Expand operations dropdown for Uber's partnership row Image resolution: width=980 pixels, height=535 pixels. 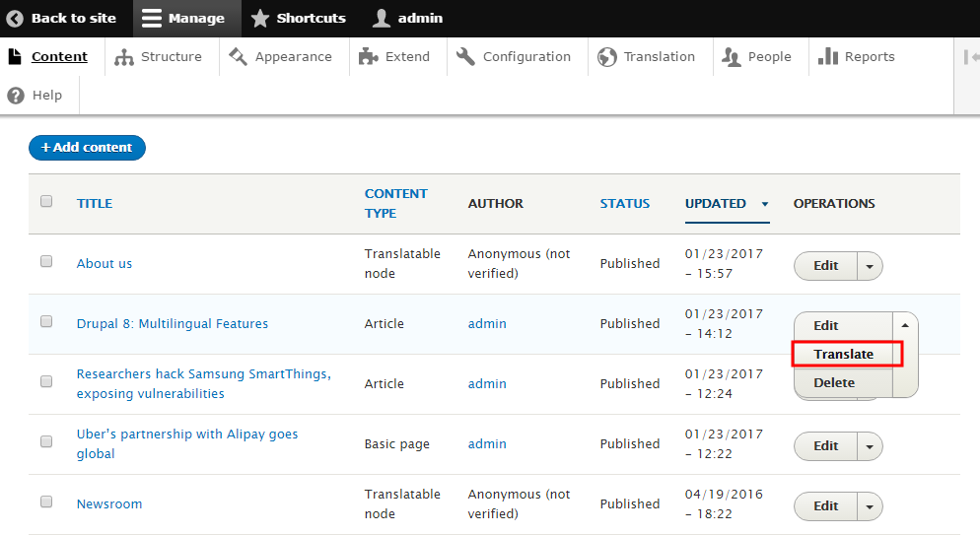click(x=870, y=447)
